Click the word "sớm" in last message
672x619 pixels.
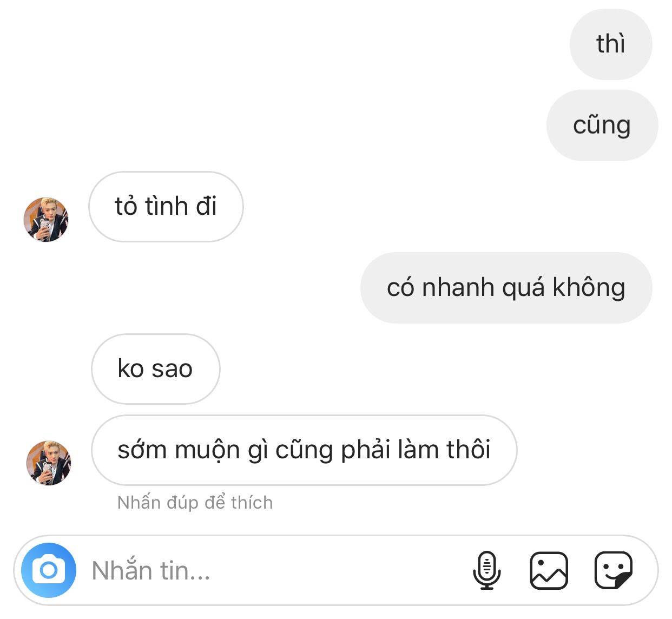[x=142, y=450]
